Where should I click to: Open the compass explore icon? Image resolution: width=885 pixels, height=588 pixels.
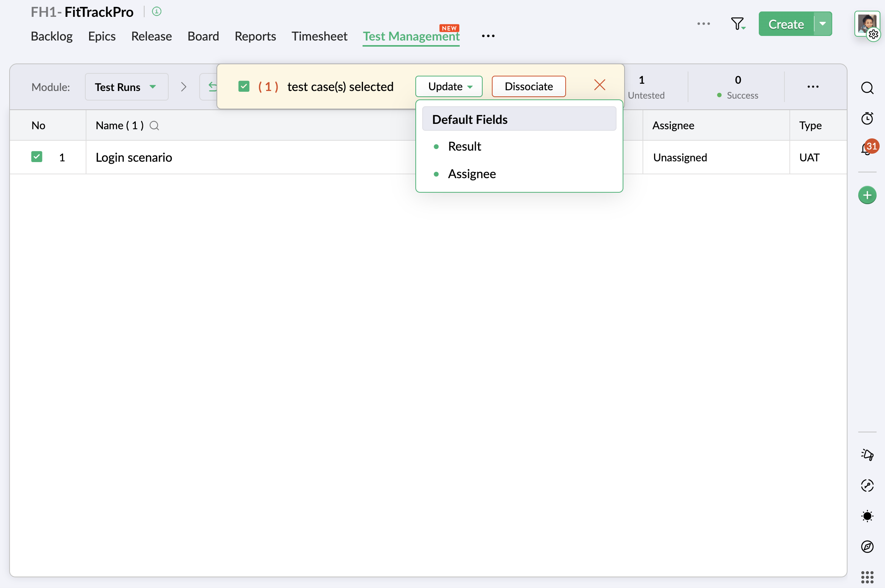pyautogui.click(x=867, y=546)
